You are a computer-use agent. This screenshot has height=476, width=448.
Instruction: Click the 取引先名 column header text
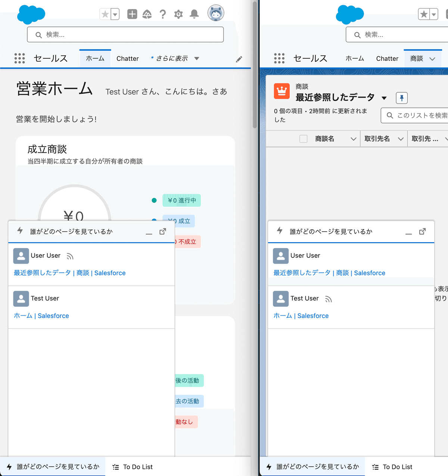tap(377, 139)
